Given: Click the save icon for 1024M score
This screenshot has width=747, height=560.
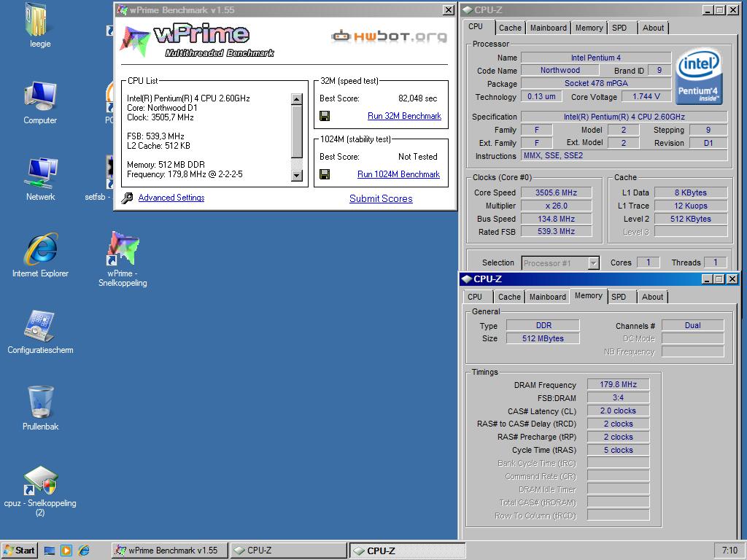Looking at the screenshot, I should (x=325, y=174).
